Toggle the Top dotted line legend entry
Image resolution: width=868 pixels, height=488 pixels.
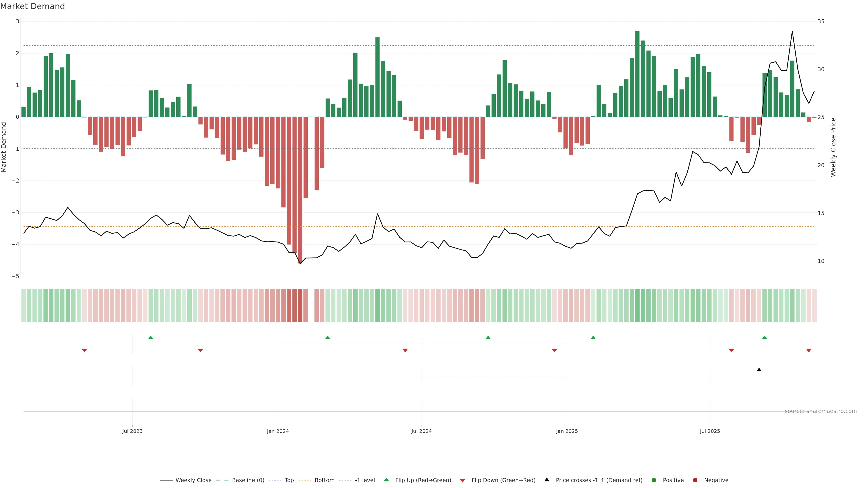pyautogui.click(x=289, y=480)
